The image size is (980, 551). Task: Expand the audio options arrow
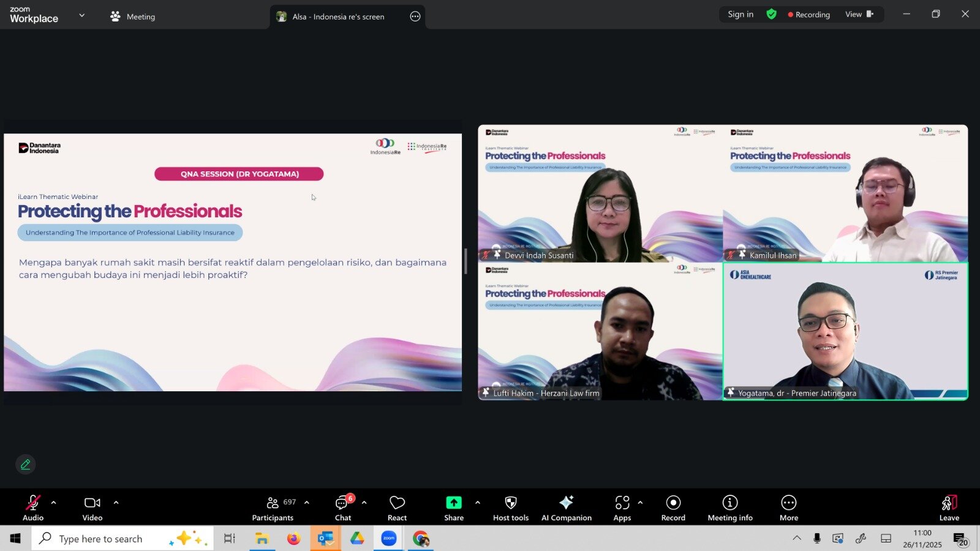point(54,503)
